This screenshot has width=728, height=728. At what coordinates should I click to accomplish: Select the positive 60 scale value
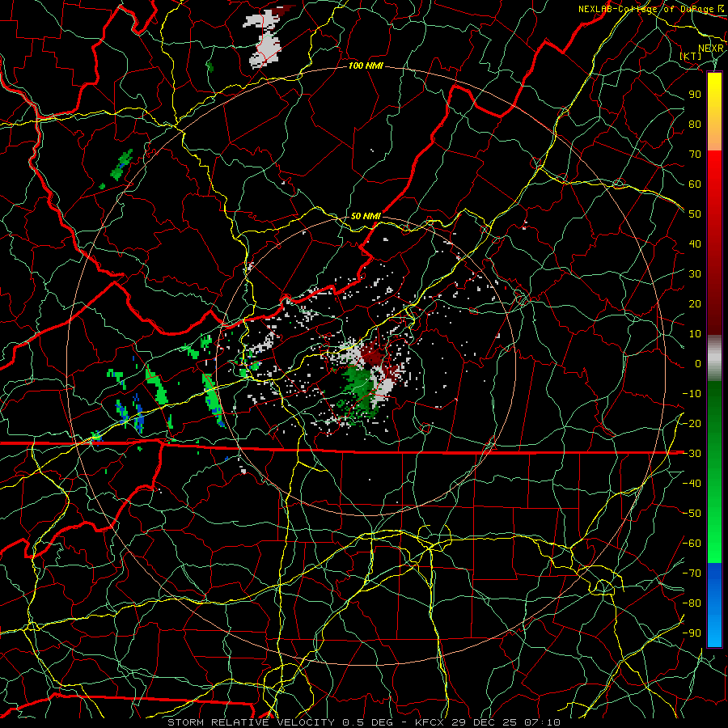(x=695, y=184)
